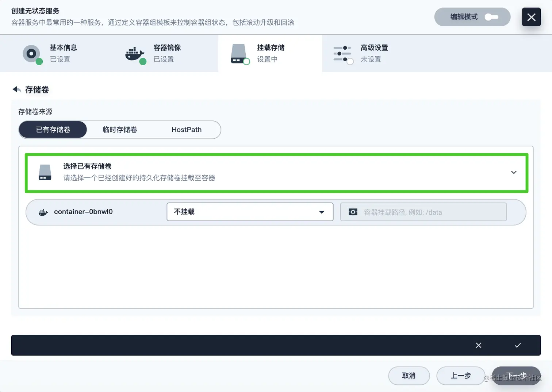Cancel volume edit with X icon in dark bar
This screenshot has width=552, height=392.
(479, 345)
